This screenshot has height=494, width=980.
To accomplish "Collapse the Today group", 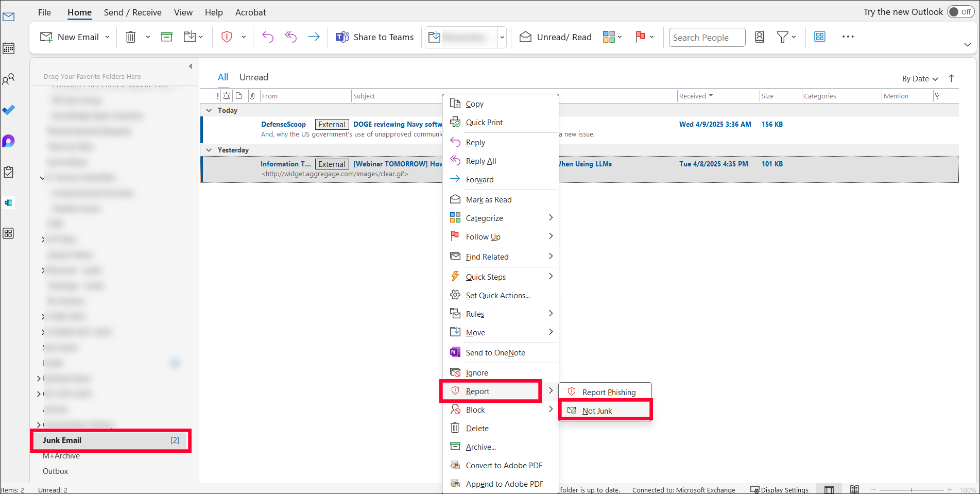I will 209,110.
